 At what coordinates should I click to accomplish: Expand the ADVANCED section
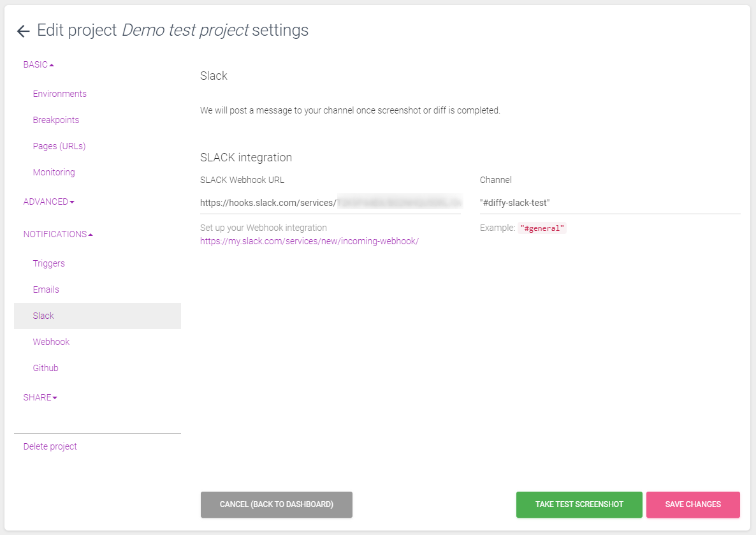tap(48, 202)
